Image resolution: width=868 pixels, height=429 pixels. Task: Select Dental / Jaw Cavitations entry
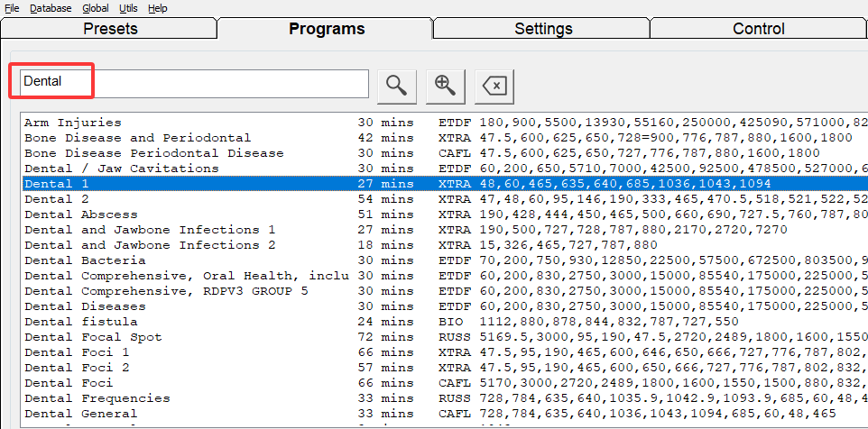[444, 169]
